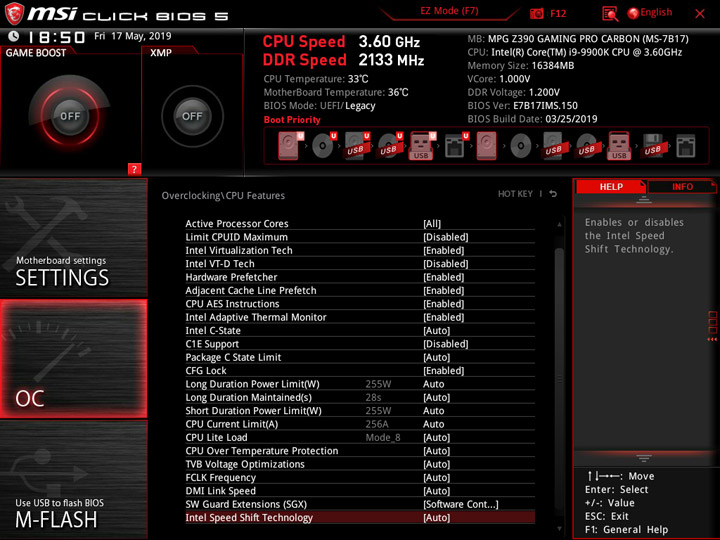Close the BIOS with the red X
The width and height of the screenshot is (720, 540).
click(x=700, y=14)
